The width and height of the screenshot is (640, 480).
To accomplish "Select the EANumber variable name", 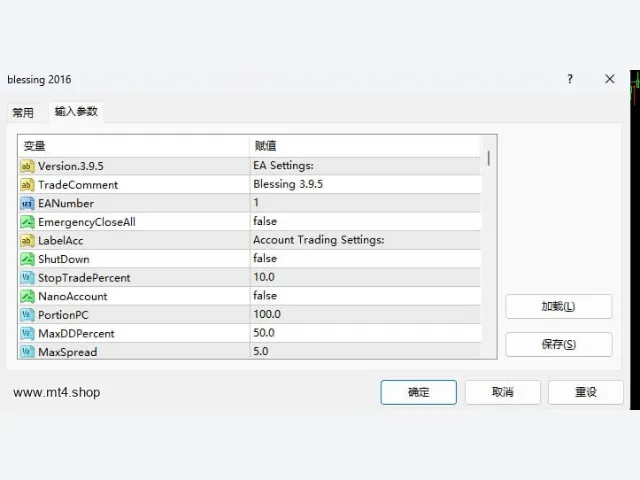I will coord(66,203).
